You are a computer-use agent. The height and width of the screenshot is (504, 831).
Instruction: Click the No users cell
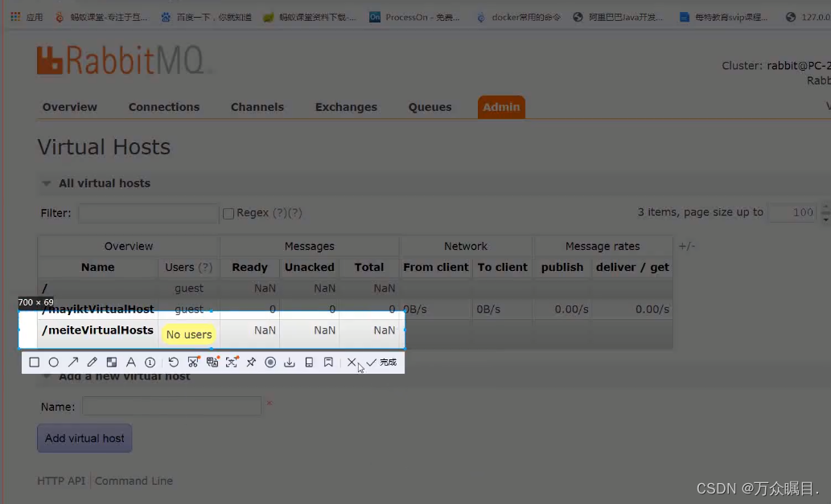(189, 334)
